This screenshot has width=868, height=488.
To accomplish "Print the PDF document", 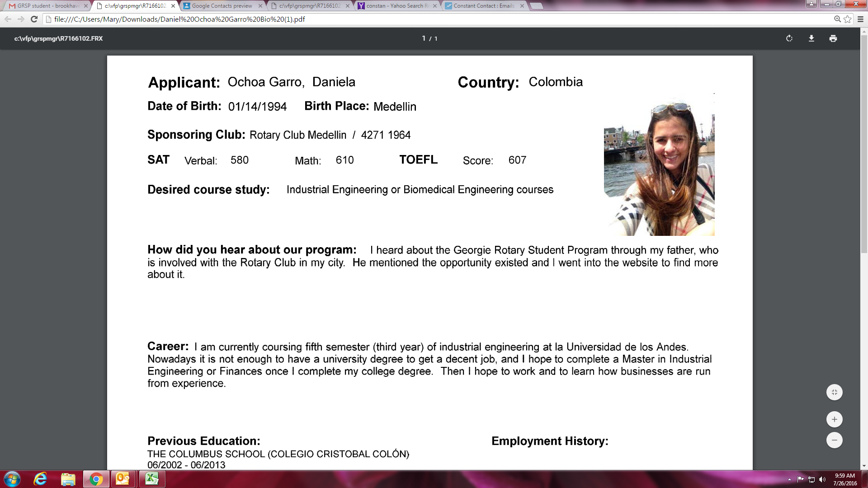I will (x=833, y=38).
